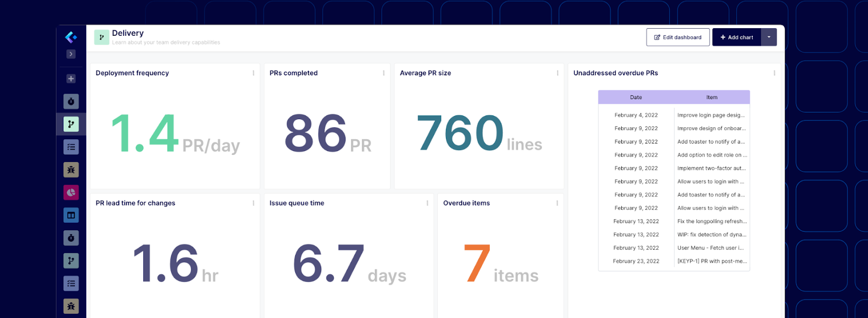Open the pink pie chart dashboard icon
868x318 pixels.
click(71, 192)
